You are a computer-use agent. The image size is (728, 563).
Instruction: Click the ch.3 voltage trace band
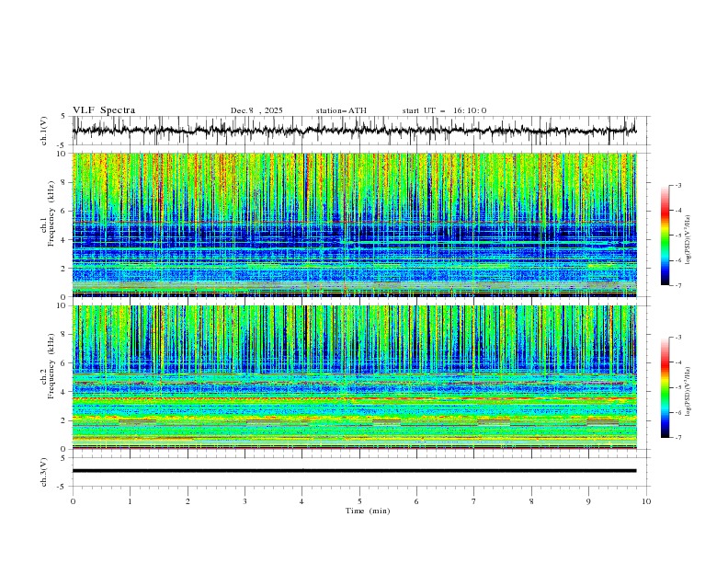pos(354,471)
